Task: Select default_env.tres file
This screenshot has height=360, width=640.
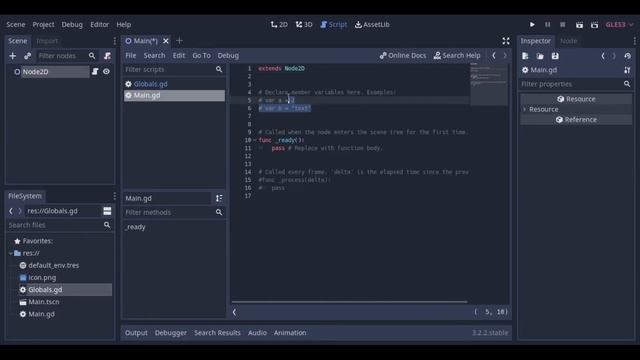Action: tap(53, 265)
